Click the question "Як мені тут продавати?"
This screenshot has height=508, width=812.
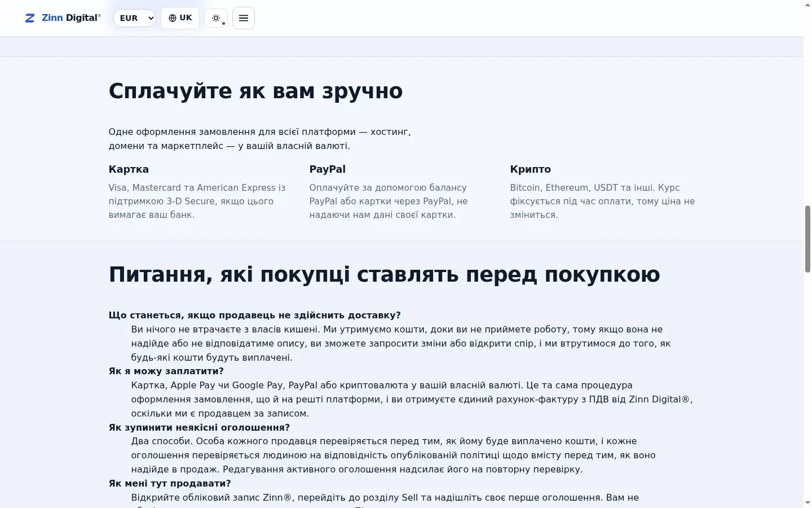pos(170,483)
